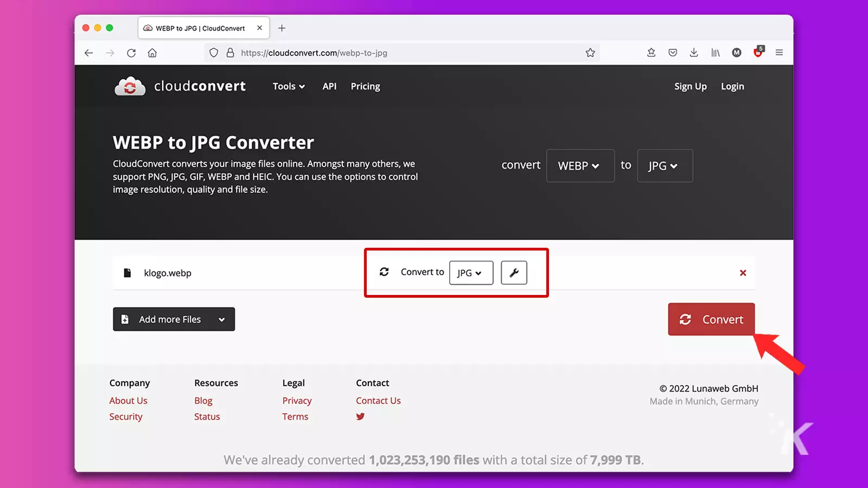Click the red Convert button
Viewport: 868px width, 488px height.
click(x=711, y=319)
